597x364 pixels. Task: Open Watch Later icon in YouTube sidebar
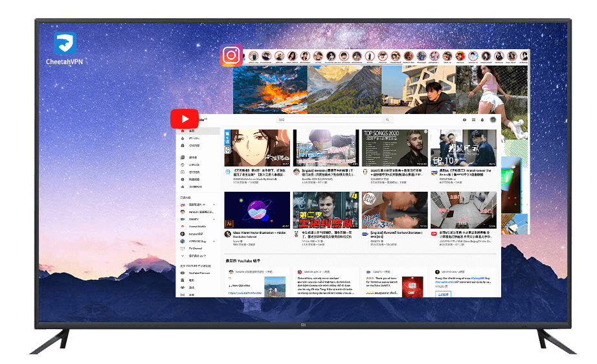coord(183,179)
